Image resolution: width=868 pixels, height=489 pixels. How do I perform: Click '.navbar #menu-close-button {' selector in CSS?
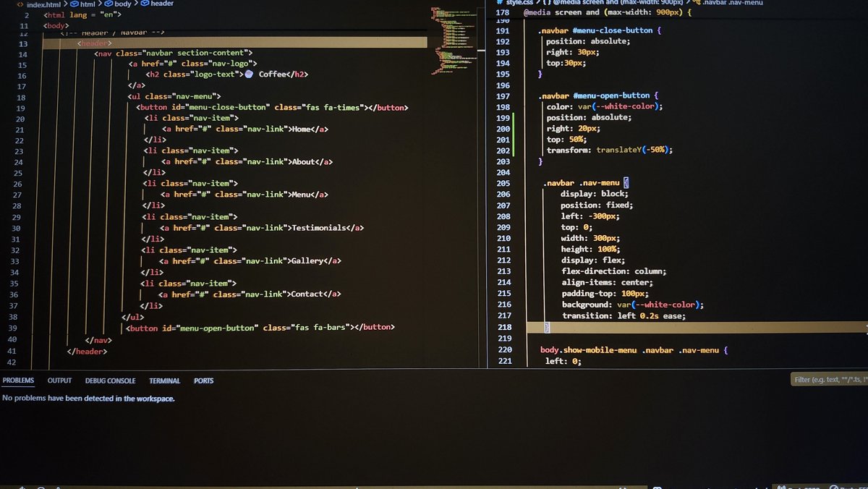[600, 30]
